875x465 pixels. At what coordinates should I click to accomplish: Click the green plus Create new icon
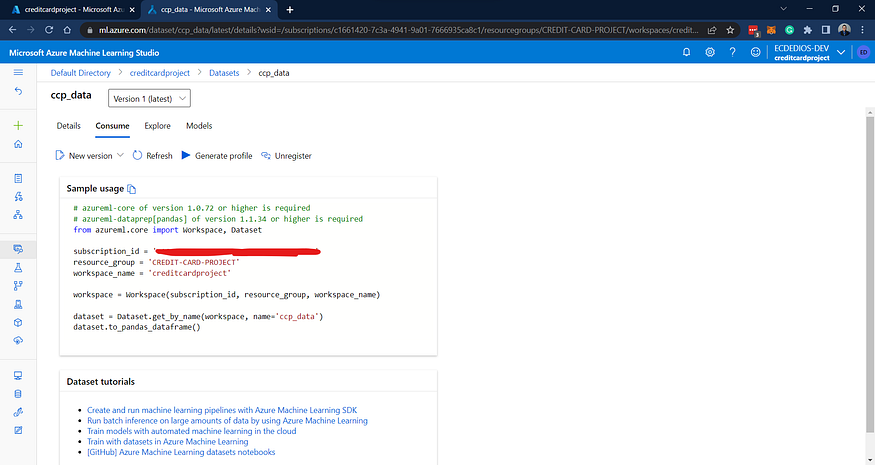click(x=18, y=126)
